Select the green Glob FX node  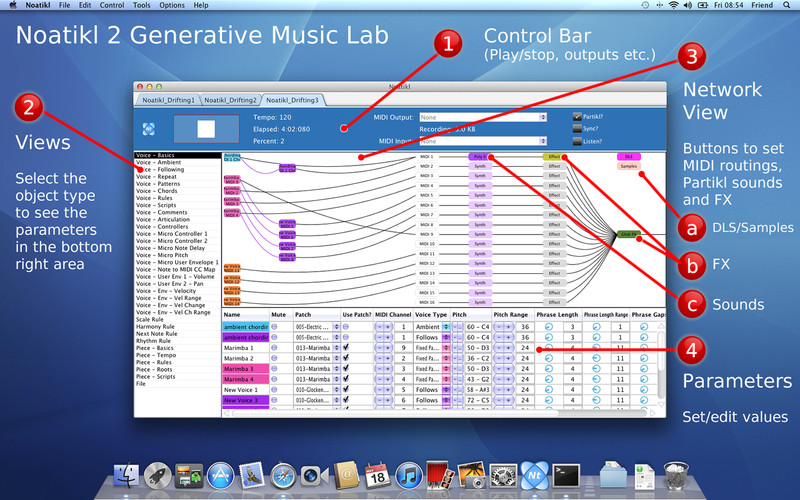point(629,234)
